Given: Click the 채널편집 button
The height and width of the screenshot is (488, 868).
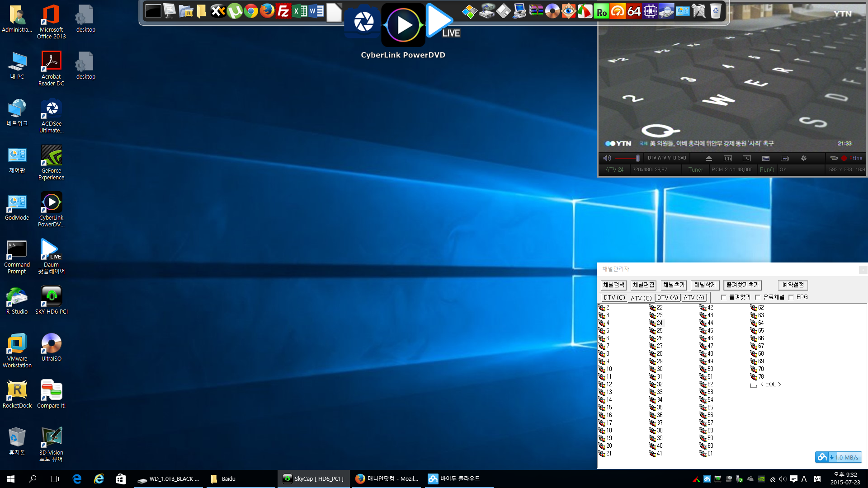Looking at the screenshot, I should [x=643, y=285].
